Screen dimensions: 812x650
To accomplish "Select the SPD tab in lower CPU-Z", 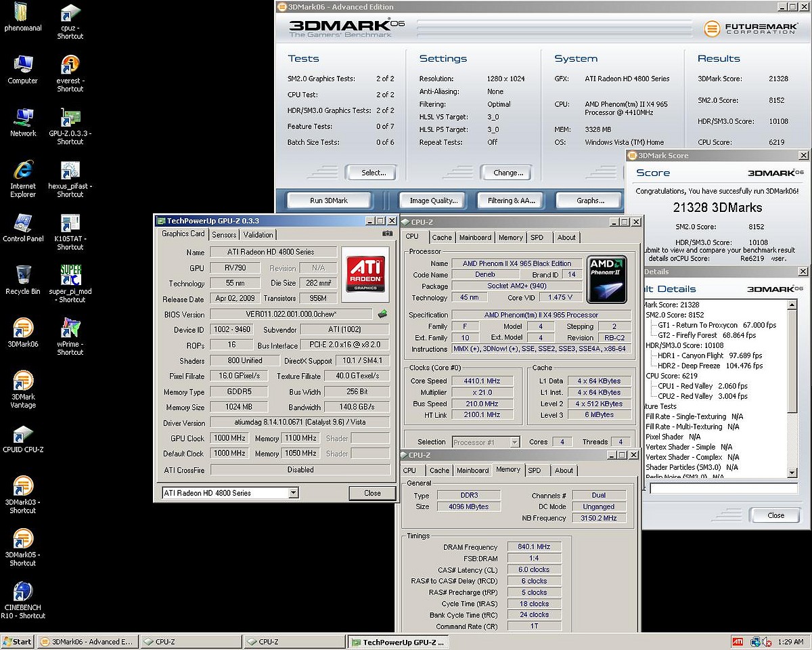I will [534, 471].
